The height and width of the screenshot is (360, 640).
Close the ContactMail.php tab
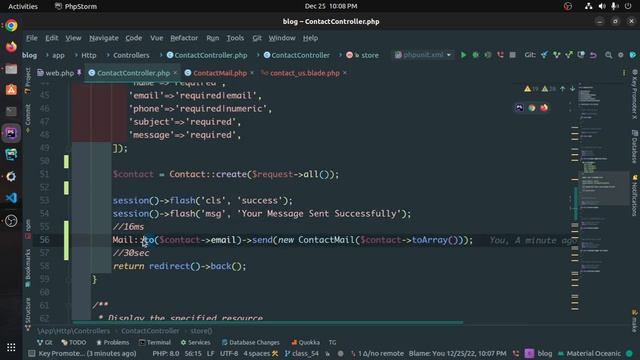252,73
